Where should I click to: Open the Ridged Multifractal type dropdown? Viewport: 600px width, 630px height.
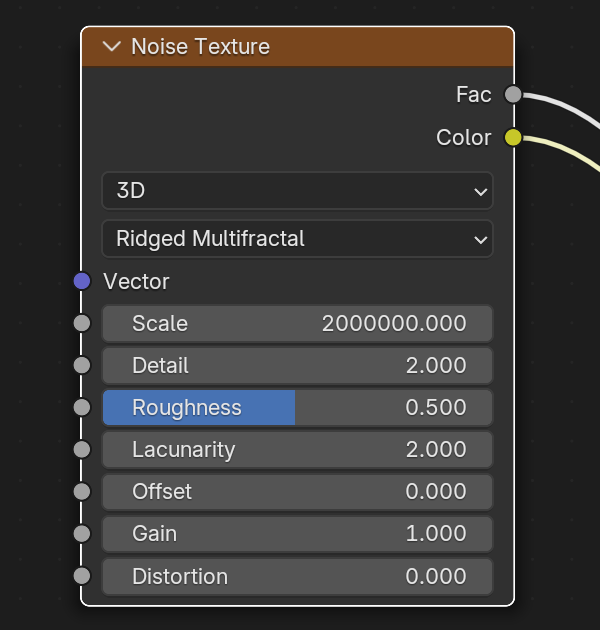[x=297, y=238]
